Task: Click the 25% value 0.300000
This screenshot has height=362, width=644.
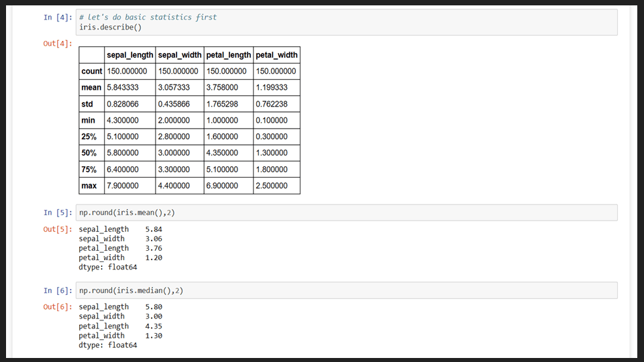Action: (x=272, y=137)
